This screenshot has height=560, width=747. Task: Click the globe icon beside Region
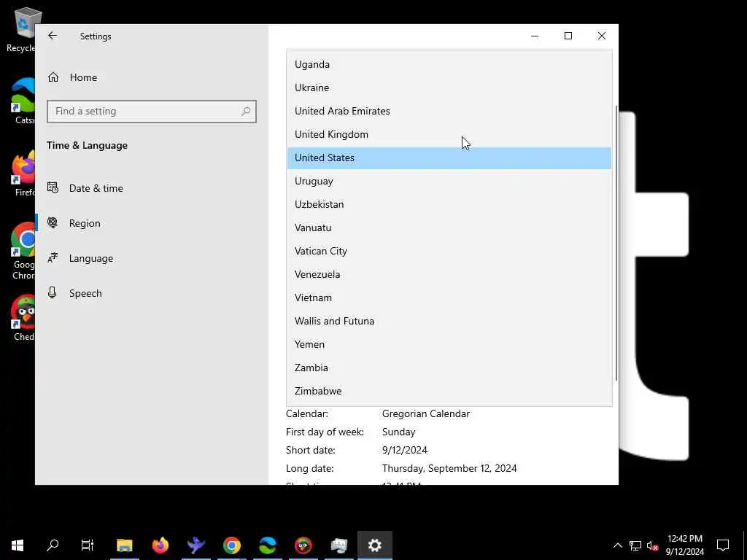[x=53, y=222]
